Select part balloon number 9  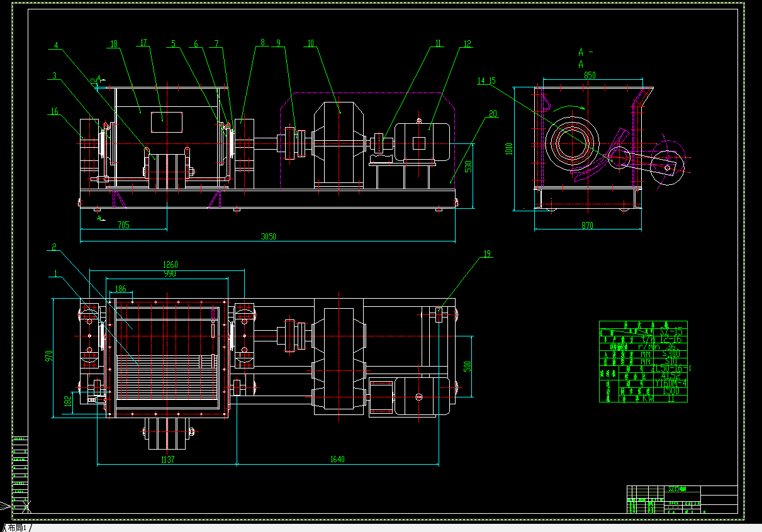(278, 43)
